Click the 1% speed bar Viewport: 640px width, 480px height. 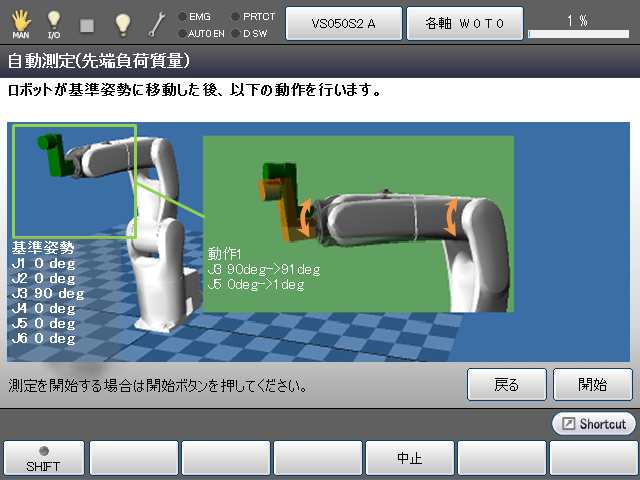pyautogui.click(x=577, y=33)
